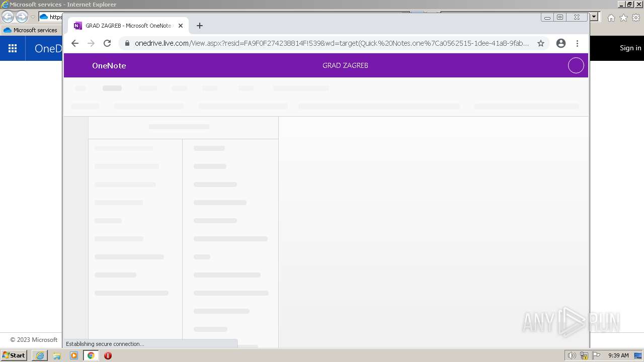
Task: Open File Explorer from the taskbar
Action: (57, 355)
